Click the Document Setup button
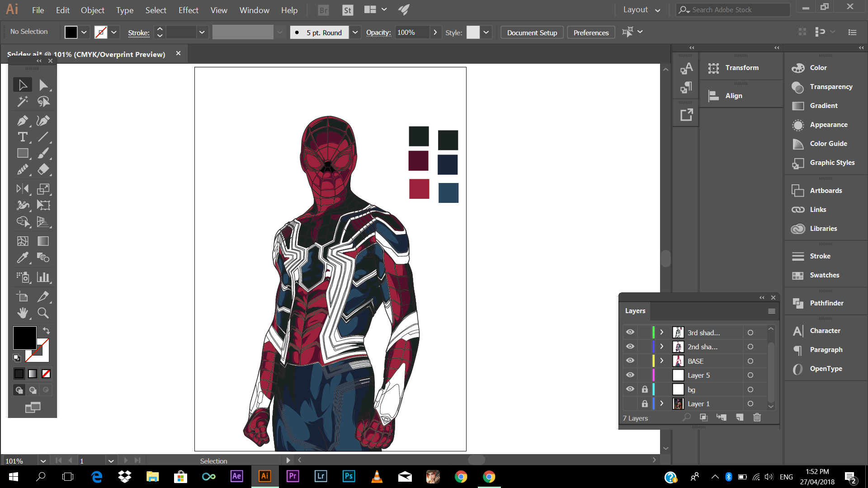This screenshot has width=868, height=488. pyautogui.click(x=532, y=33)
